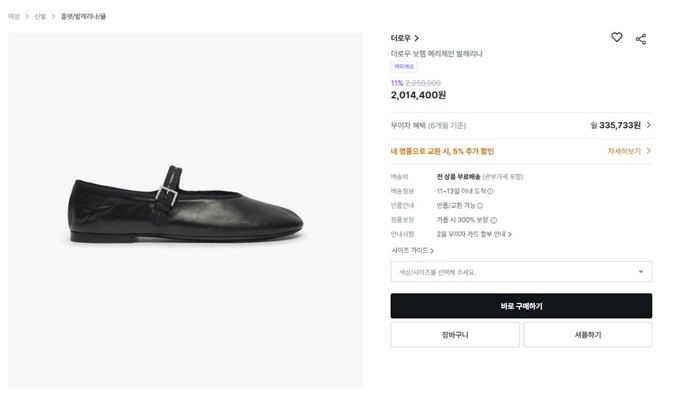Image resolution: width=700 pixels, height=405 pixels.
Task: Click the share icon
Action: click(x=641, y=38)
